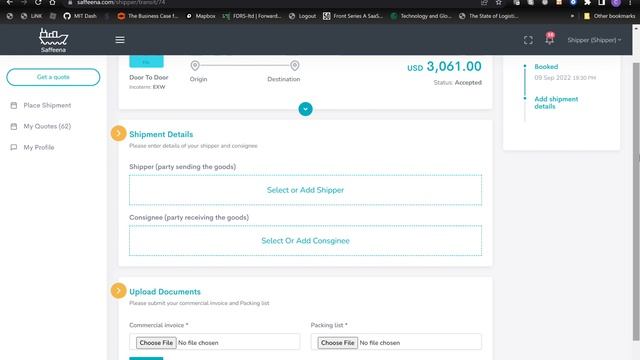The image size is (640, 360).
Task: Click the Origin location pin
Action: pyautogui.click(x=195, y=65)
